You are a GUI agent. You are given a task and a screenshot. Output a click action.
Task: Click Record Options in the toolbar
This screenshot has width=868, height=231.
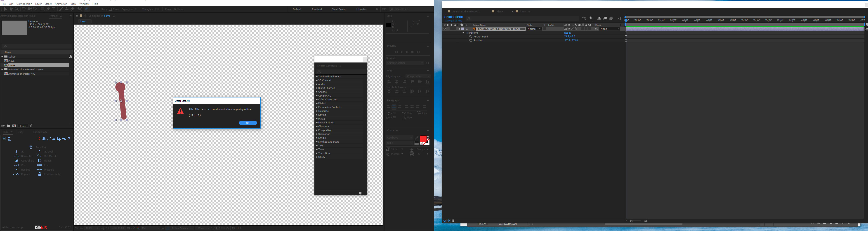pos(174,9)
